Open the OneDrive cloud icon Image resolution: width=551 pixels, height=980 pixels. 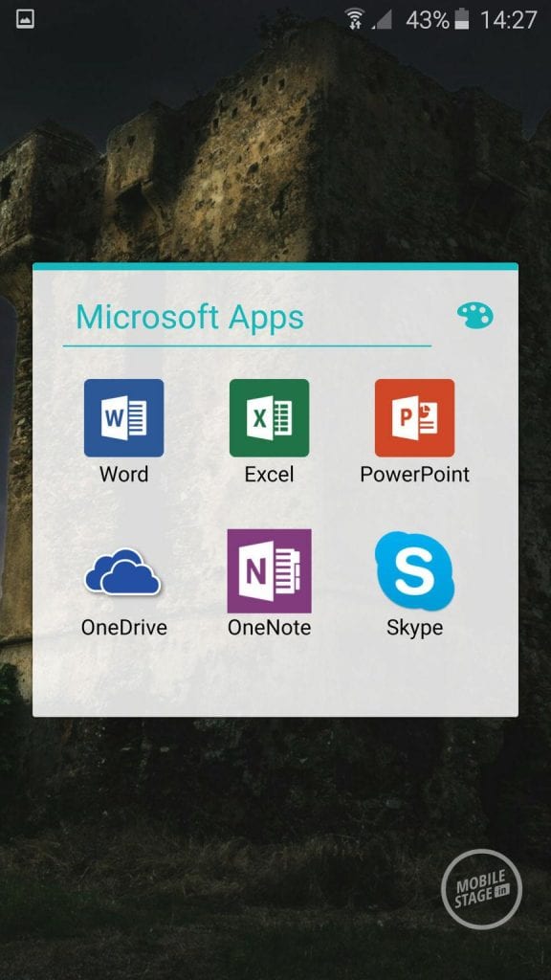(x=123, y=571)
